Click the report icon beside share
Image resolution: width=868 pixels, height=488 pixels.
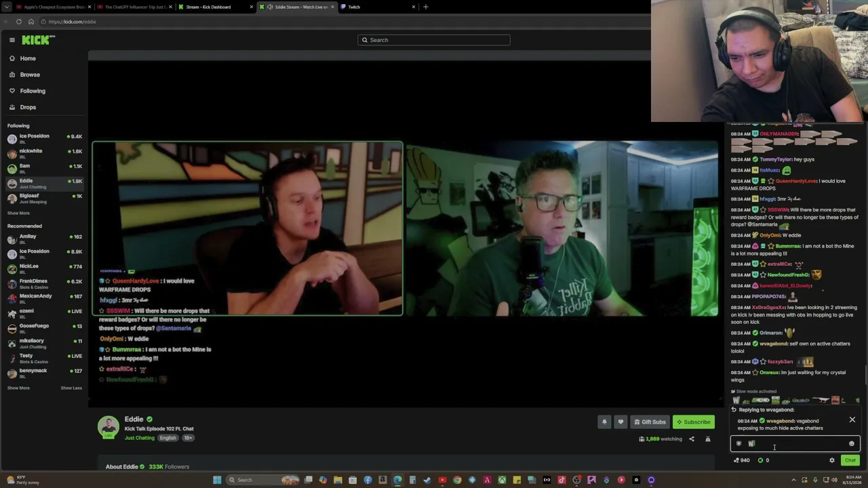[x=708, y=439]
